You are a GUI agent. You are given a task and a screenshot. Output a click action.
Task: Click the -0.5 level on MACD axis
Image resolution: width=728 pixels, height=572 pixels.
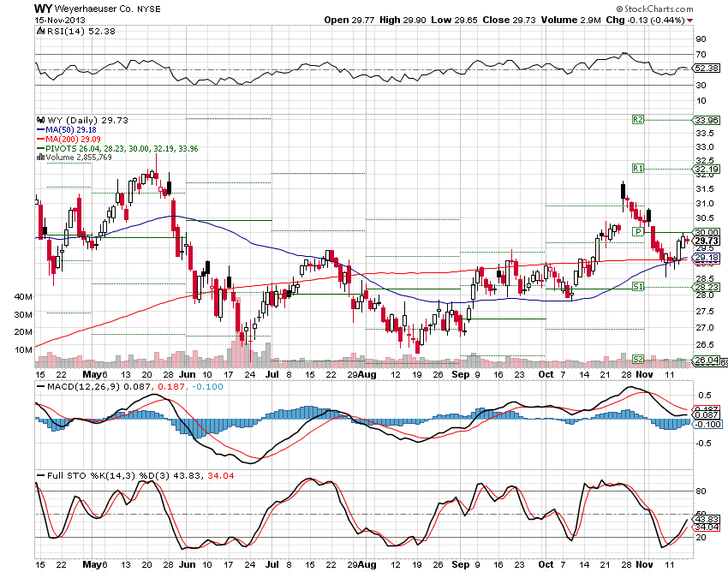(703, 444)
